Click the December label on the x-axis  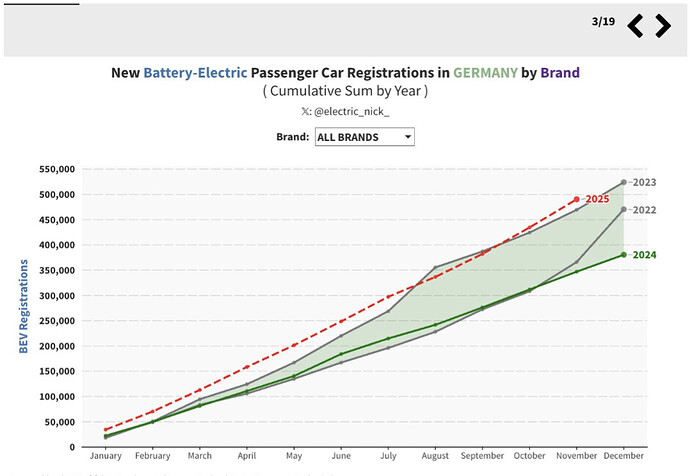click(623, 455)
